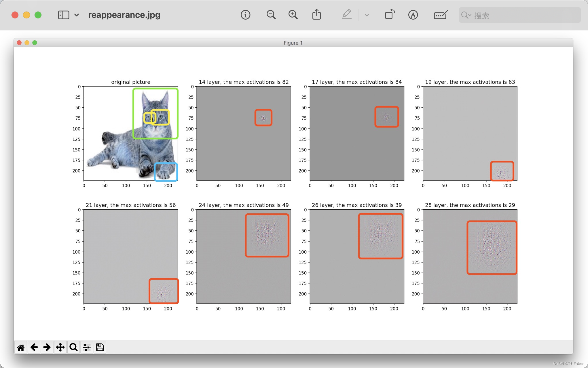Click the reappearance.jpg window title
The image size is (588, 368).
(124, 15)
